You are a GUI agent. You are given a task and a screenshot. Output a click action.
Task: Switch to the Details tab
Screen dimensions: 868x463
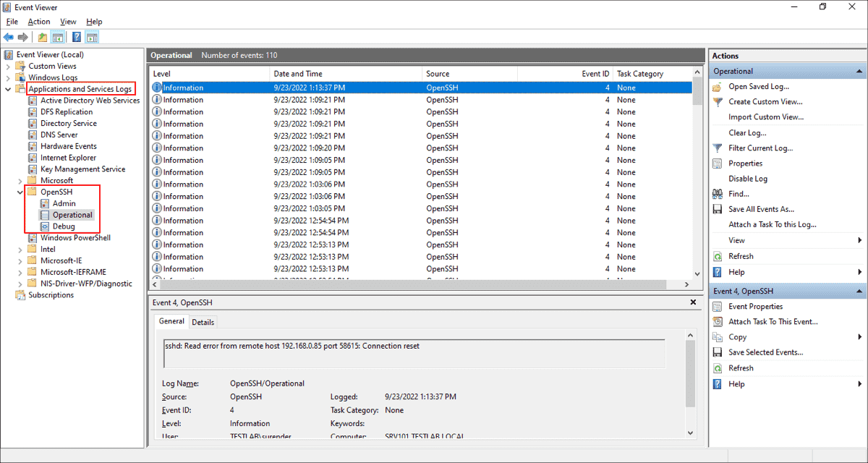pyautogui.click(x=203, y=321)
